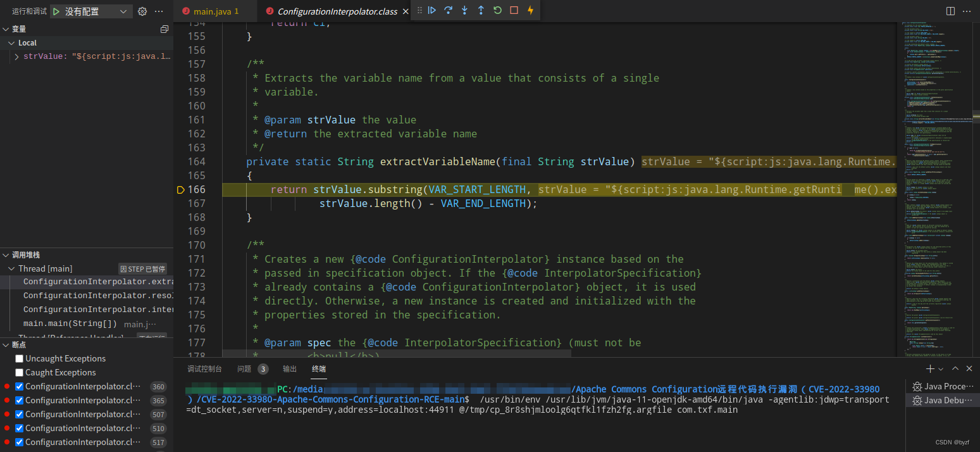Open the Problems panel tab

point(244,368)
